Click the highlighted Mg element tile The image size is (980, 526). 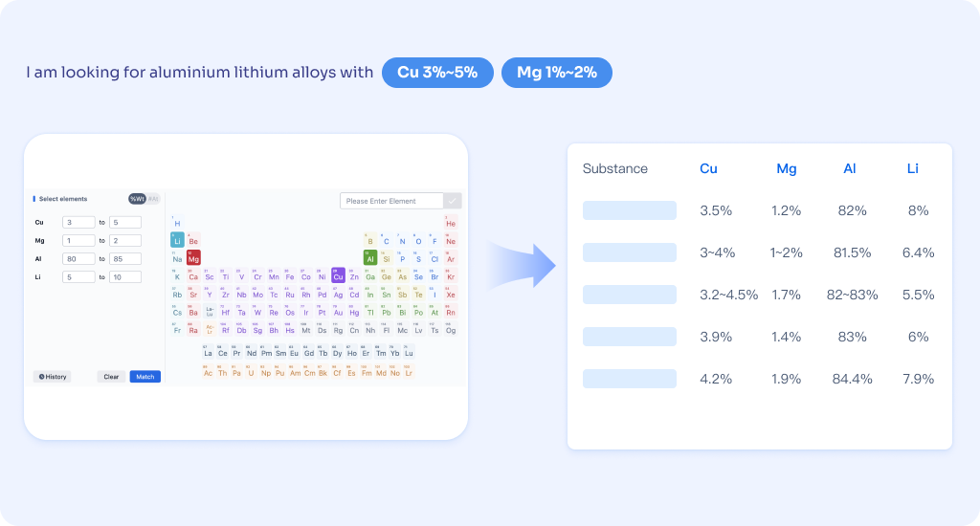coord(193,258)
